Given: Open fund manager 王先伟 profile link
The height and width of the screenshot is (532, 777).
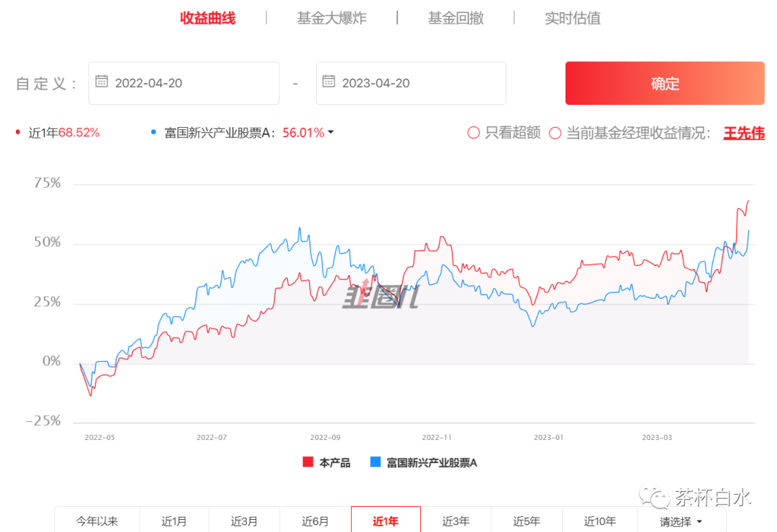Looking at the screenshot, I should point(745,132).
